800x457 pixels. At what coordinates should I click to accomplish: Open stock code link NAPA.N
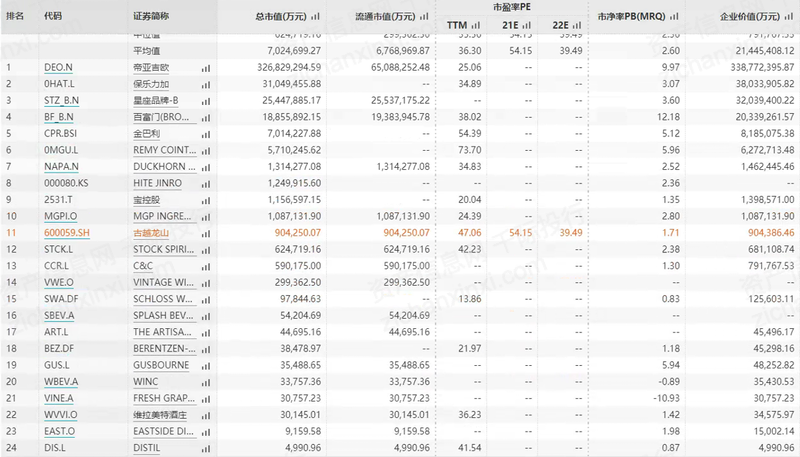coord(61,166)
